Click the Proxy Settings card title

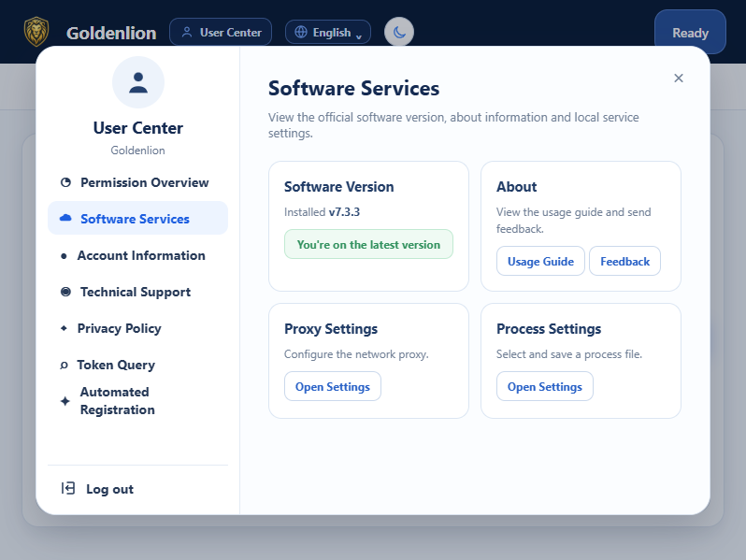click(x=331, y=329)
